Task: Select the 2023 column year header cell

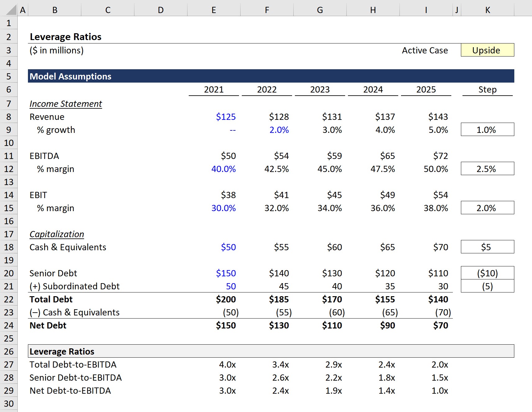Action: pos(320,89)
